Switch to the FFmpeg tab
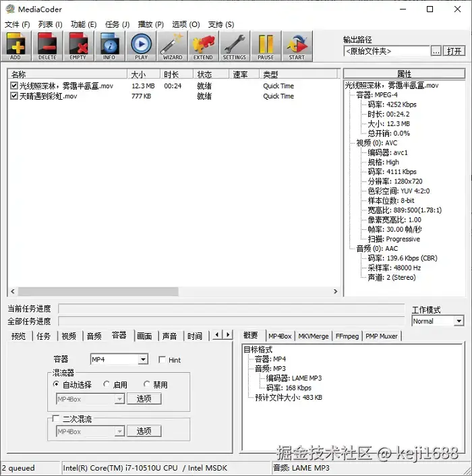 click(347, 336)
